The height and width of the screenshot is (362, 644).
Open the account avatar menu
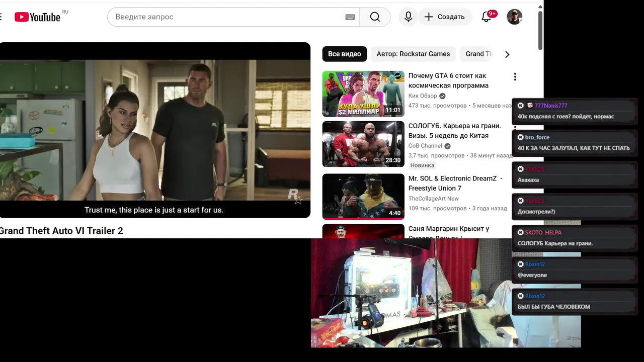click(514, 17)
